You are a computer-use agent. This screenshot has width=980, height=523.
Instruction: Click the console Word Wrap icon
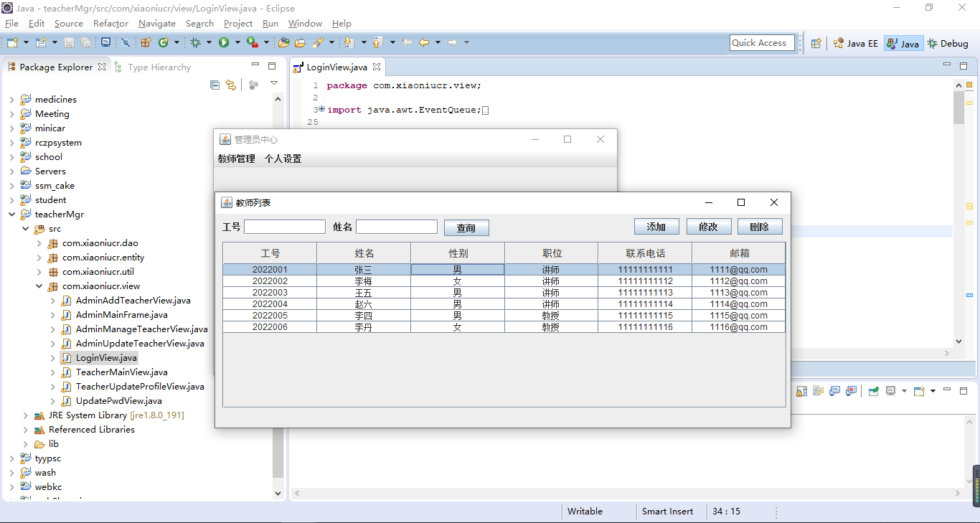click(818, 391)
